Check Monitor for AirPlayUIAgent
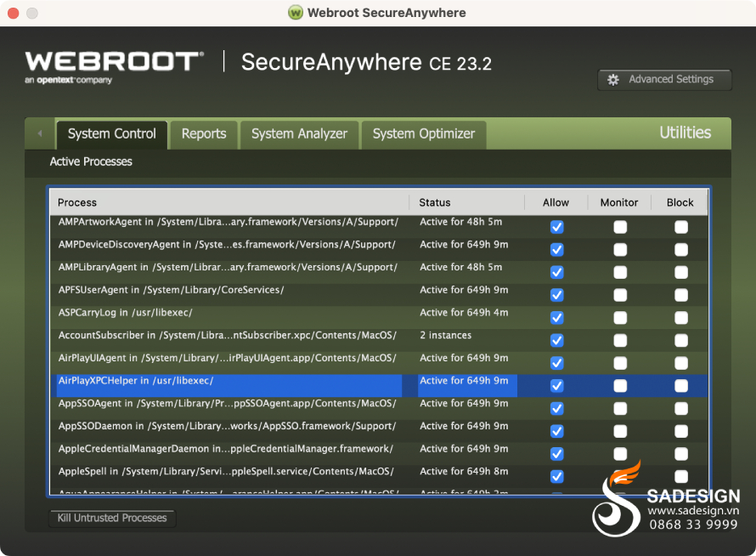This screenshot has height=556, width=756. click(620, 363)
